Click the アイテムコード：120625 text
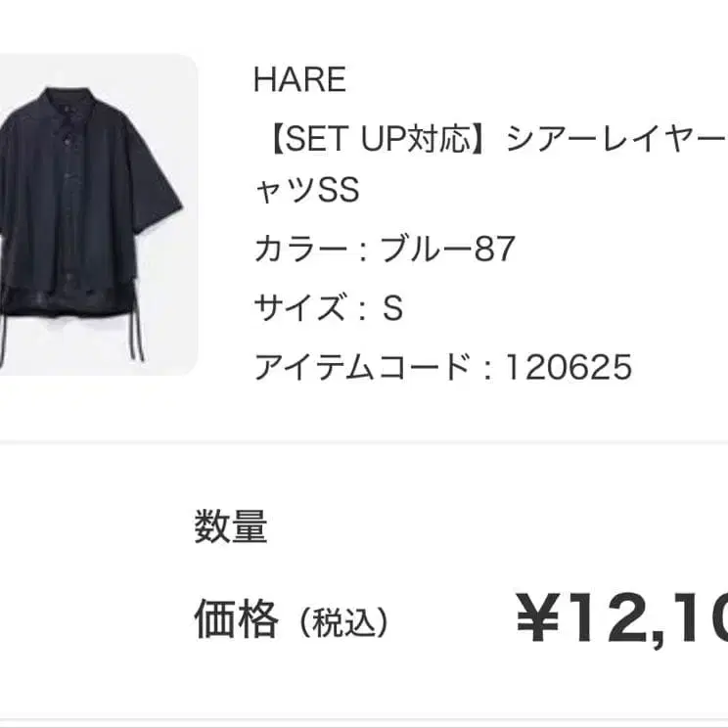Viewport: 728px width, 728px height. tap(443, 367)
